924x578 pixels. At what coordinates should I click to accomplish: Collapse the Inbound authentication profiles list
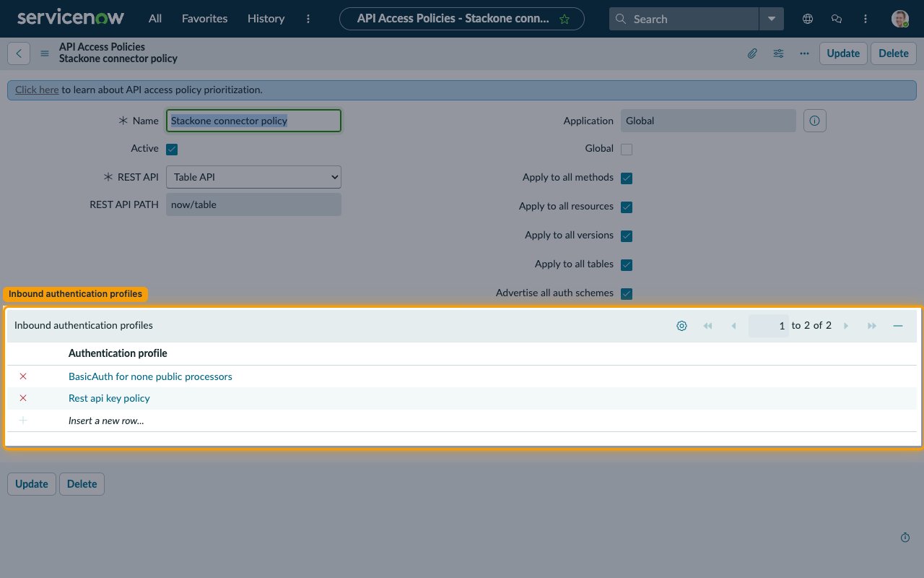(898, 326)
